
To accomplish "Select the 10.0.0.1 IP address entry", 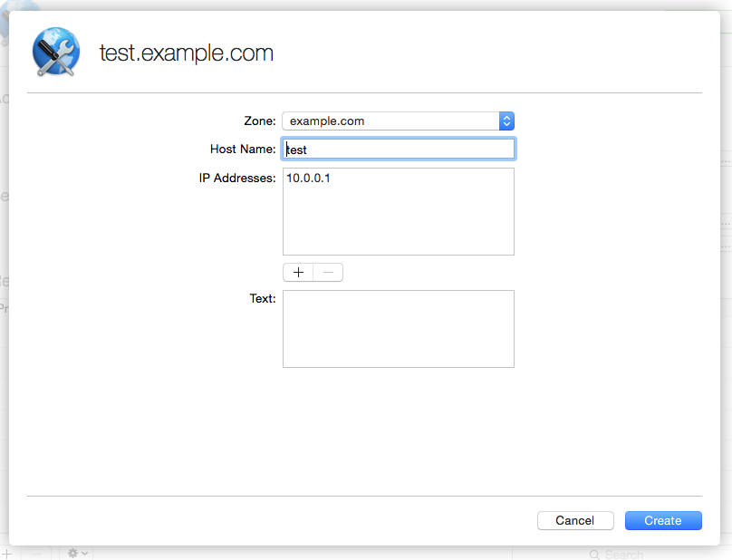I will pyautogui.click(x=309, y=179).
